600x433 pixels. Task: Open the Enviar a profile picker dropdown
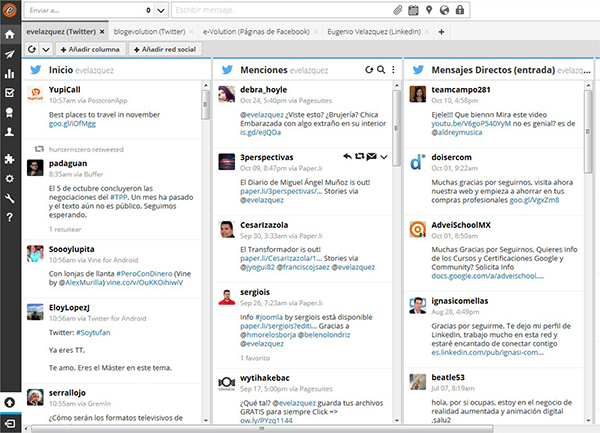pos(161,10)
